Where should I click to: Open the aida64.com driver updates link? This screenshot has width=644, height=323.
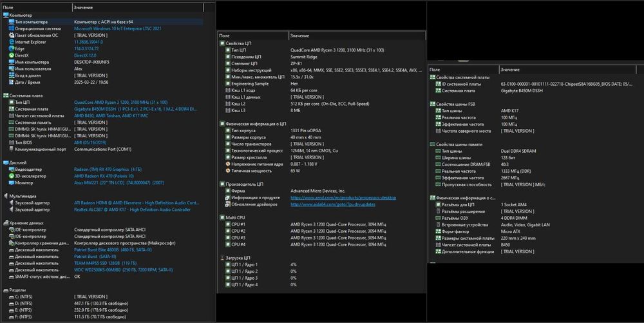click(333, 204)
